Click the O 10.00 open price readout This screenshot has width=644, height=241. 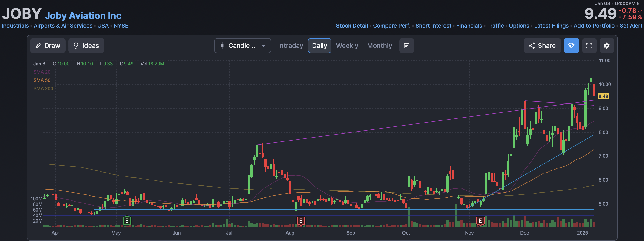(x=61, y=64)
